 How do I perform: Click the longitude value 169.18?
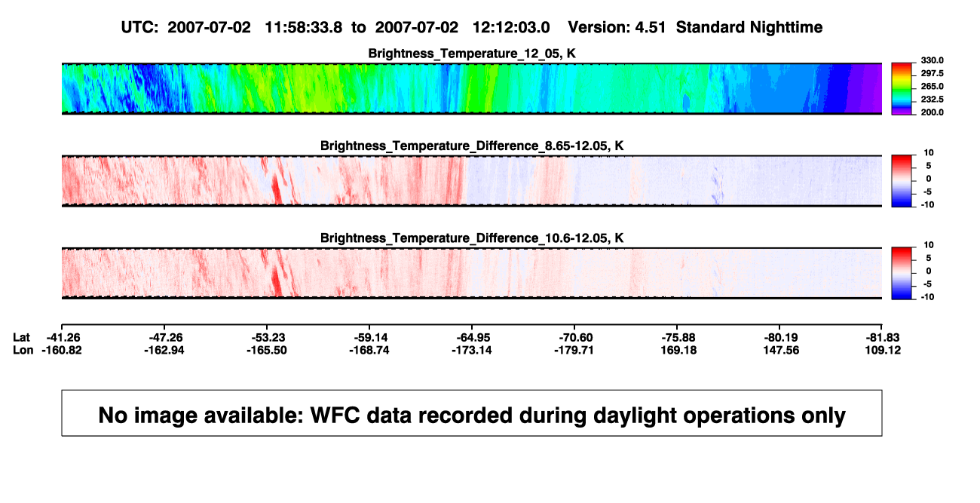679,350
